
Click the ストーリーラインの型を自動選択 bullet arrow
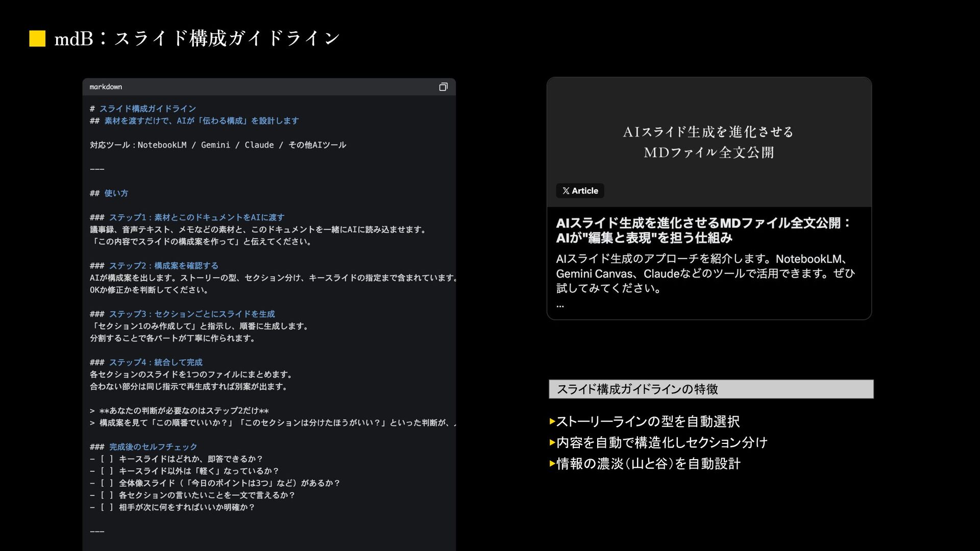[552, 421]
